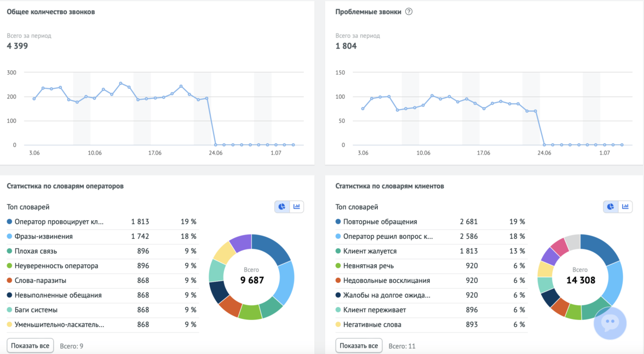Toggle Фразы-извинения legend entry
The image size is (644, 354).
[x=43, y=236]
